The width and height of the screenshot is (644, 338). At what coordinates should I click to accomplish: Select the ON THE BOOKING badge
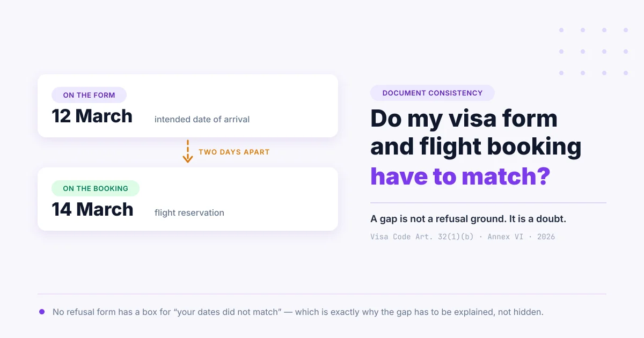(x=96, y=188)
